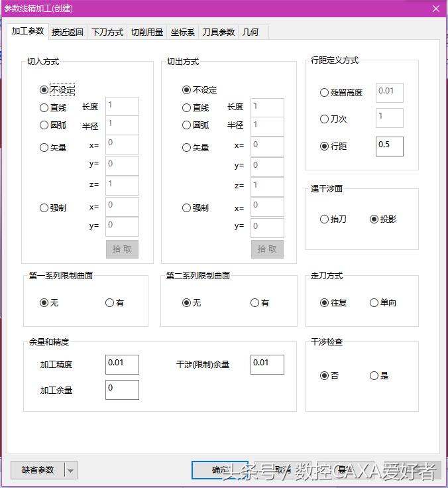448x488 pixels.
Task: Click the 加工精度 input field
Action: (x=122, y=365)
